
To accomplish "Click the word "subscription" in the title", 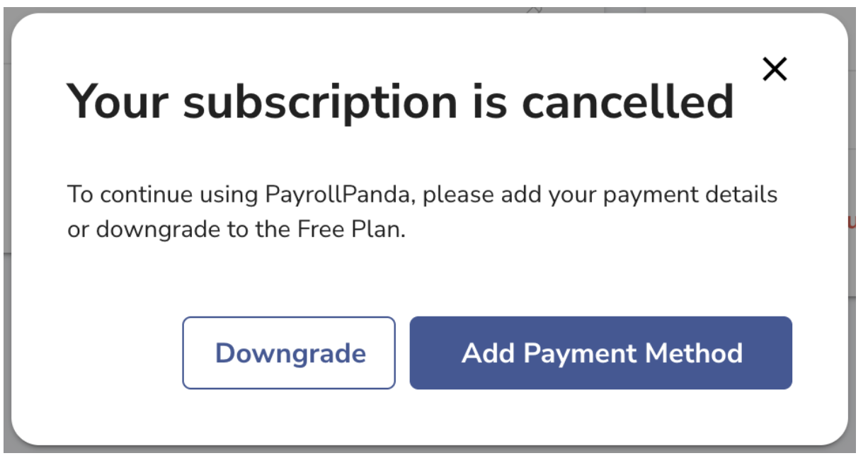I will coord(320,103).
